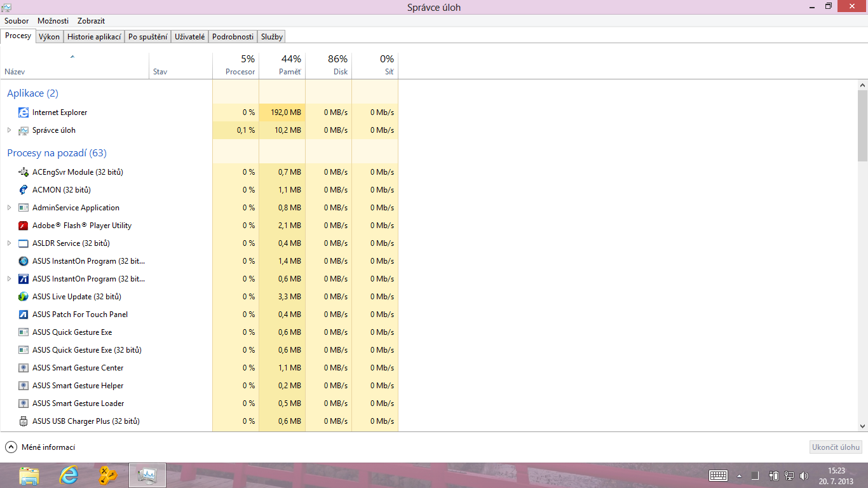This screenshot has width=868, height=488.
Task: Open the Možnosti menu
Action: point(53,21)
